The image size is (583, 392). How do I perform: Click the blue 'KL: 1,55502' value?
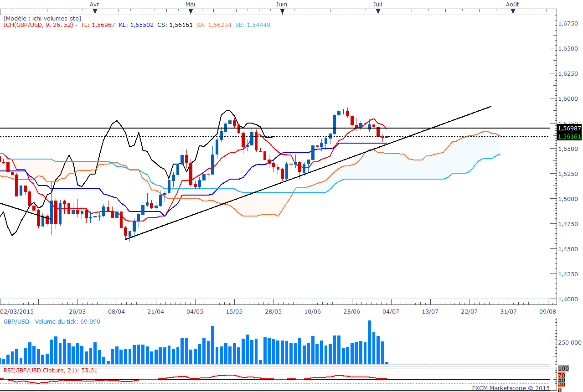137,25
